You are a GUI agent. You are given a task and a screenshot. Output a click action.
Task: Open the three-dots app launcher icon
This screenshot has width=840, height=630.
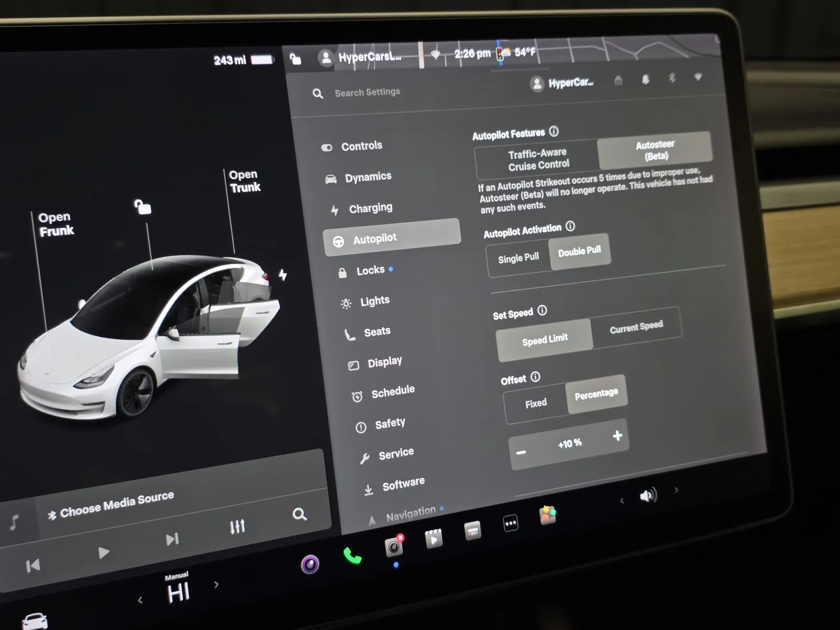point(510,523)
